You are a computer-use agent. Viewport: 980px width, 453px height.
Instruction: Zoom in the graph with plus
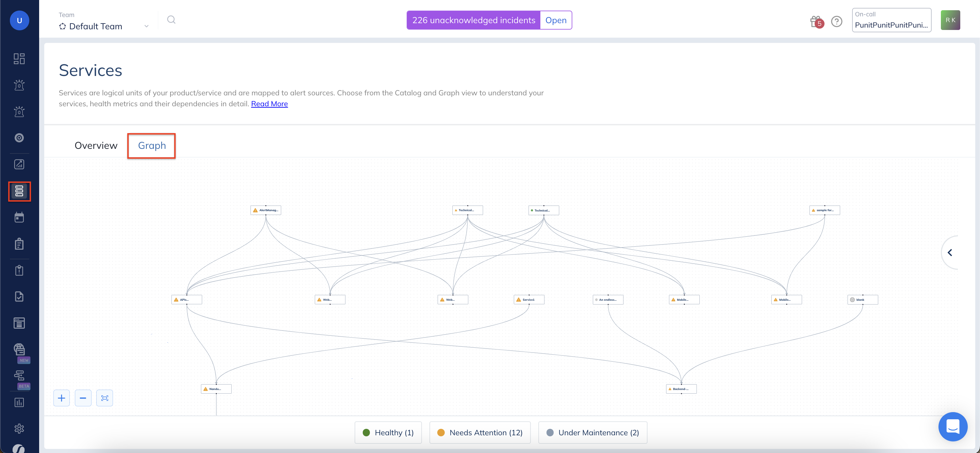62,398
